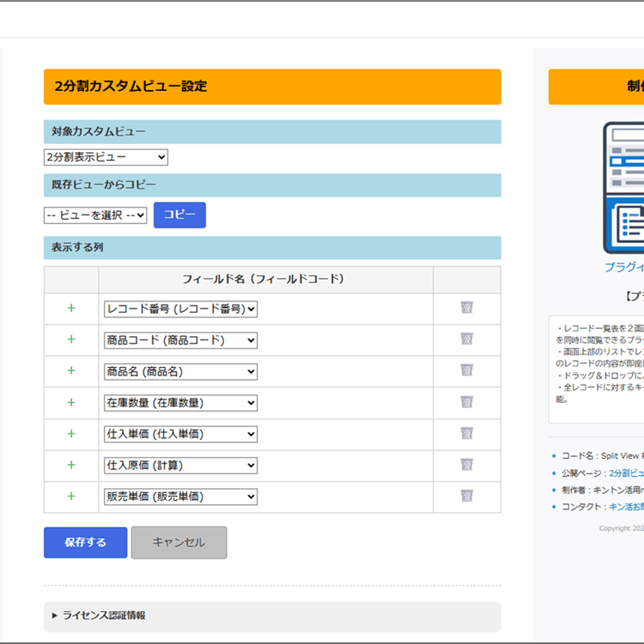Viewport: 644px width, 644px height.
Task: Click trash icon for 仕入単価 row
Action: (467, 433)
